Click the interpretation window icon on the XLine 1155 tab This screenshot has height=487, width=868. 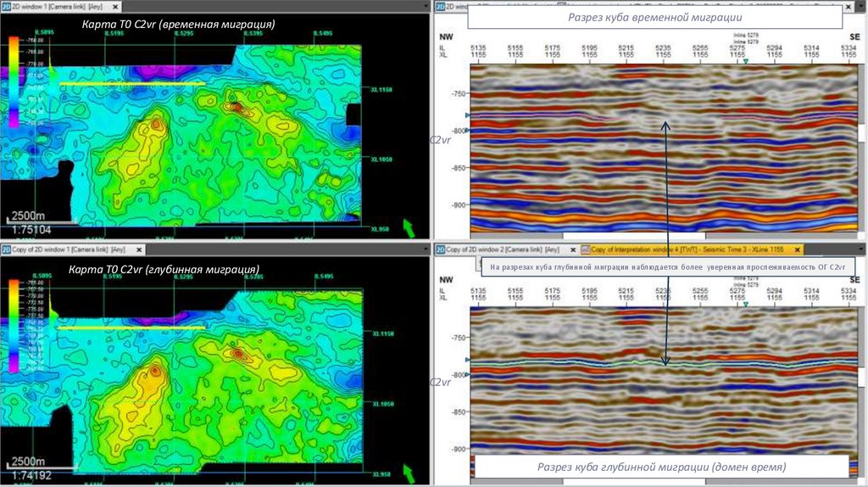[x=586, y=250]
